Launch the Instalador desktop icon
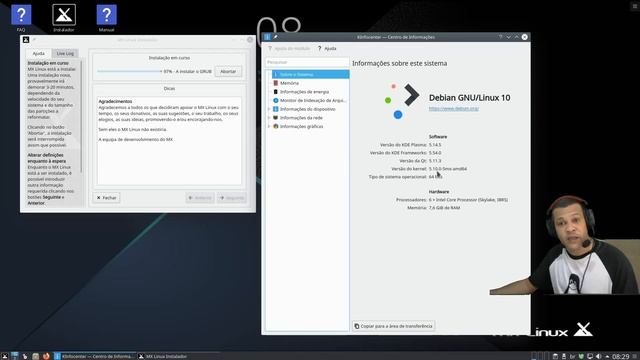Viewport: 640px width, 360px height. coord(64,18)
